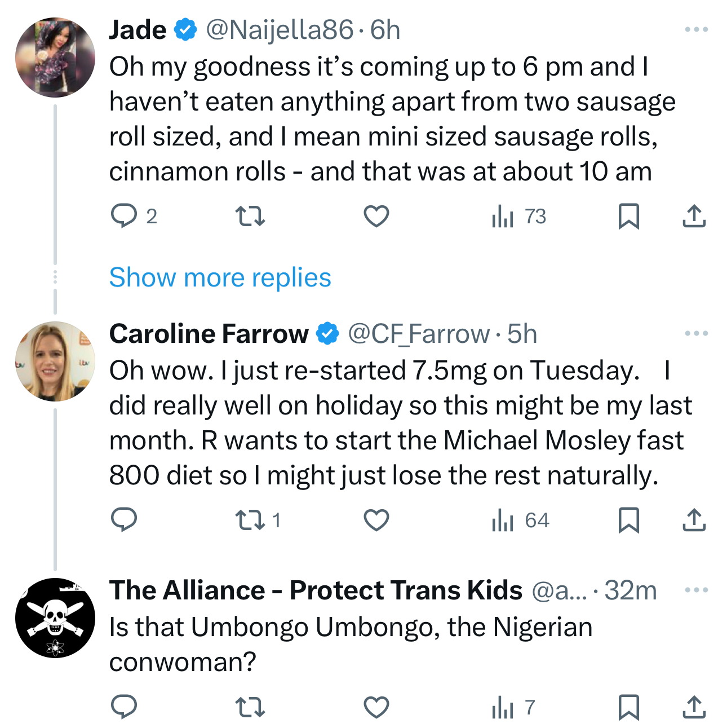This screenshot has height=728, width=727.
Task: Like The Alliance's tweet
Action: click(376, 707)
